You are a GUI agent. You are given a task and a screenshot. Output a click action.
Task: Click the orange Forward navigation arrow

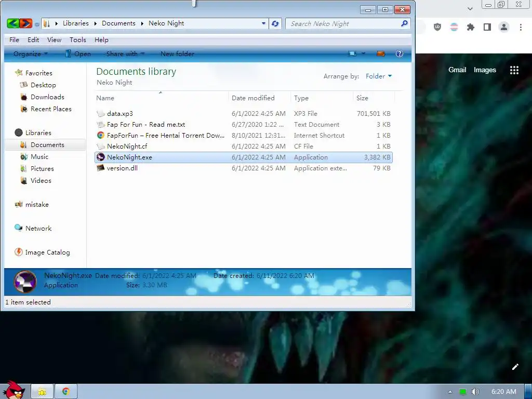tap(25, 23)
